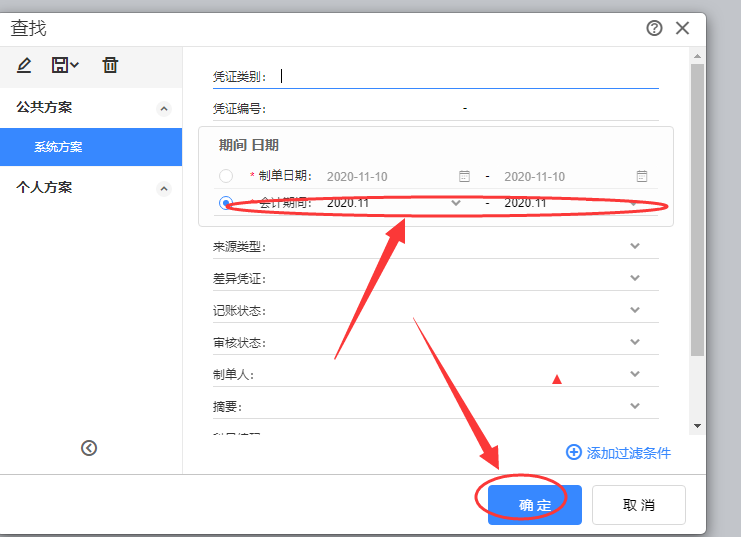Select the 系统方案 scheme

tap(91, 147)
